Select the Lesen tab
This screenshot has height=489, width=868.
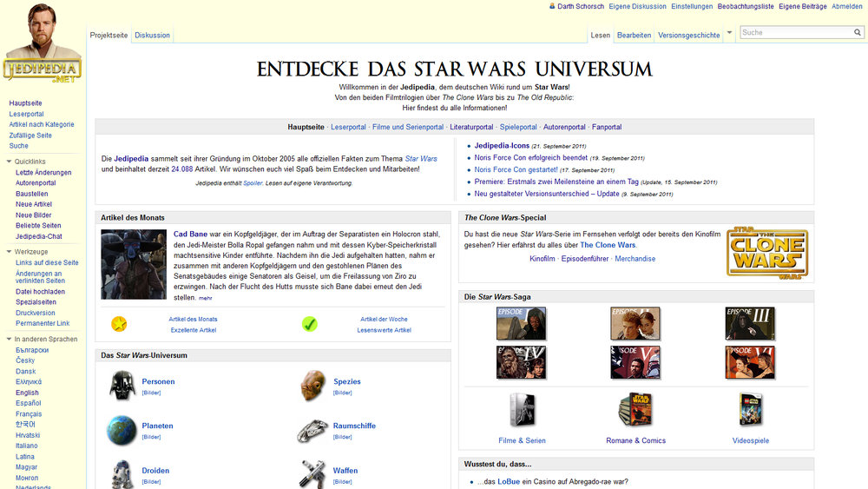click(x=600, y=35)
